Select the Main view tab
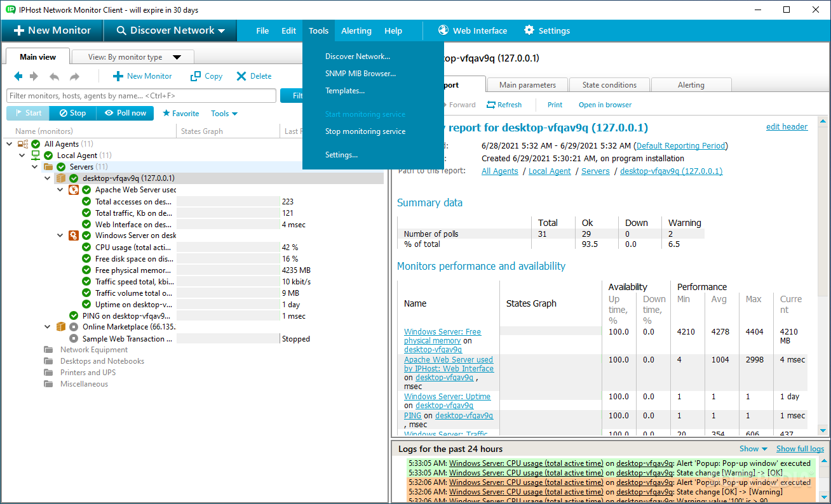This screenshot has width=831, height=504. (37, 56)
